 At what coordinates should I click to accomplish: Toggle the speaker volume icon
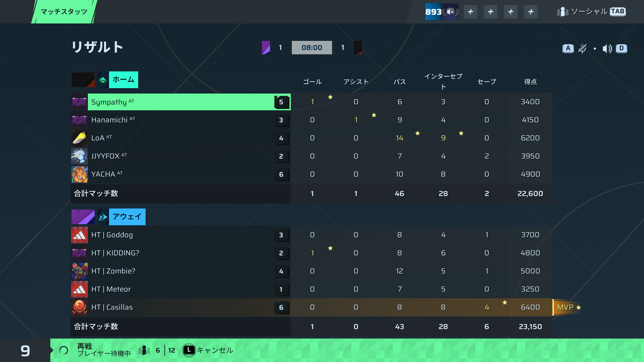607,49
